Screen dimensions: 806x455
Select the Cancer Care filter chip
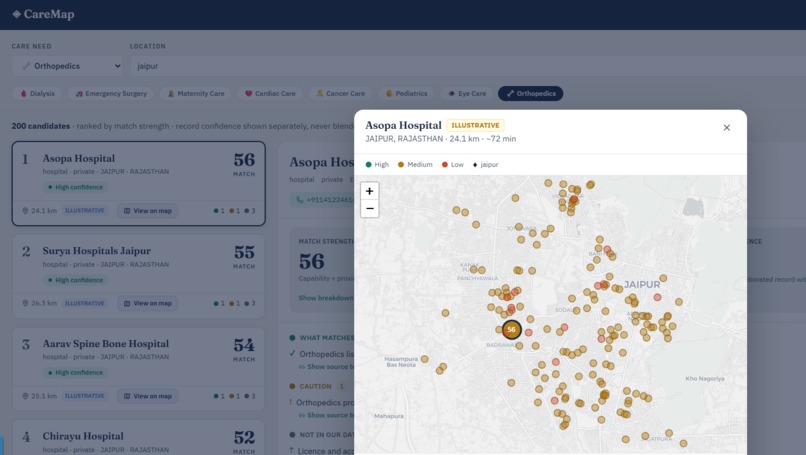click(x=340, y=94)
